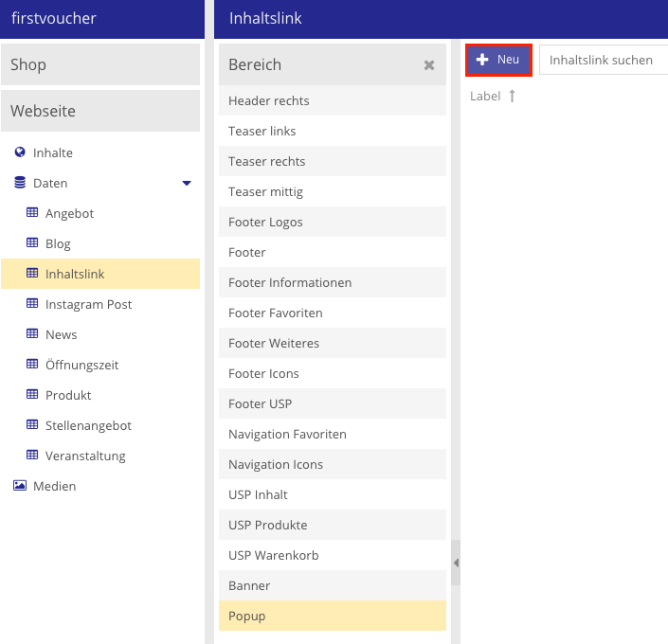Create a new Inhaltslink with Neu
The width and height of the screenshot is (668, 644).
(x=498, y=60)
